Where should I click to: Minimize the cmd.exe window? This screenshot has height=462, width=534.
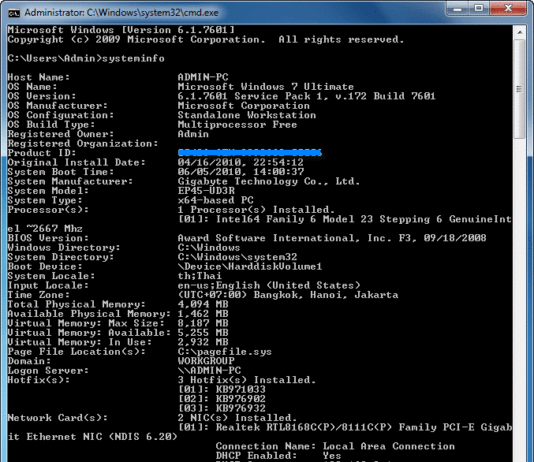pos(457,9)
